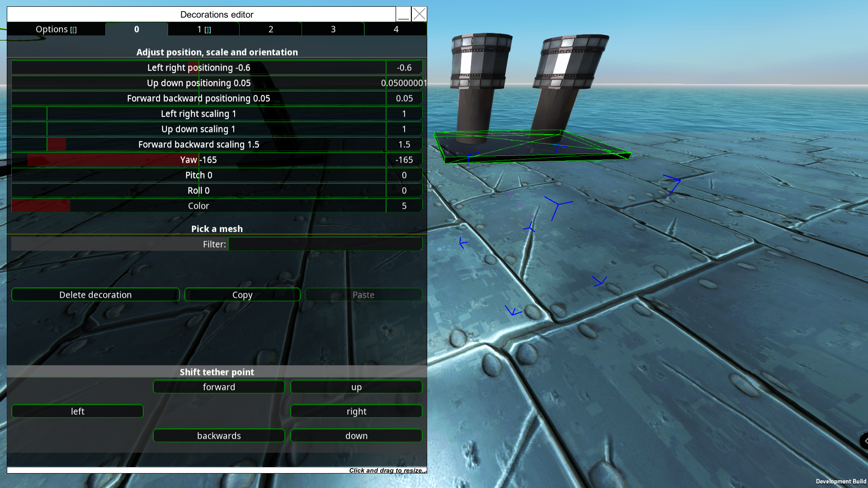Screen dimensions: 868x488
Task: Adjust the Yaw slider
Action: tap(198, 160)
